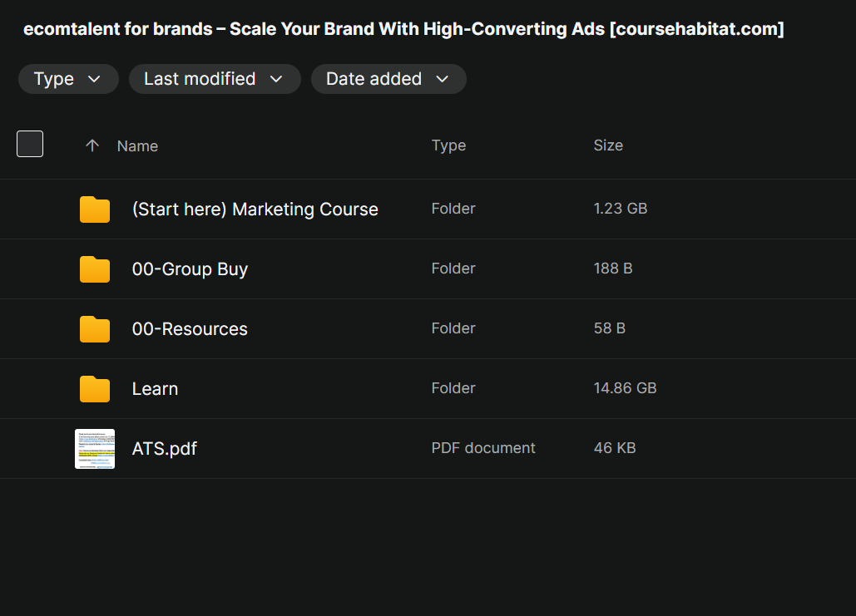Open the ATS.pdf file name
This screenshot has width=856, height=616.
tap(165, 449)
